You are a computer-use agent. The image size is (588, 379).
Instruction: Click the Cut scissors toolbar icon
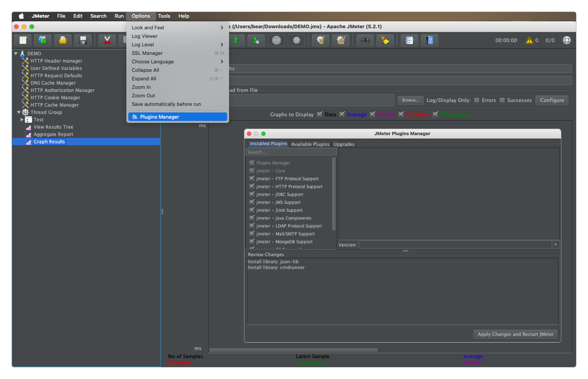pyautogui.click(x=107, y=40)
